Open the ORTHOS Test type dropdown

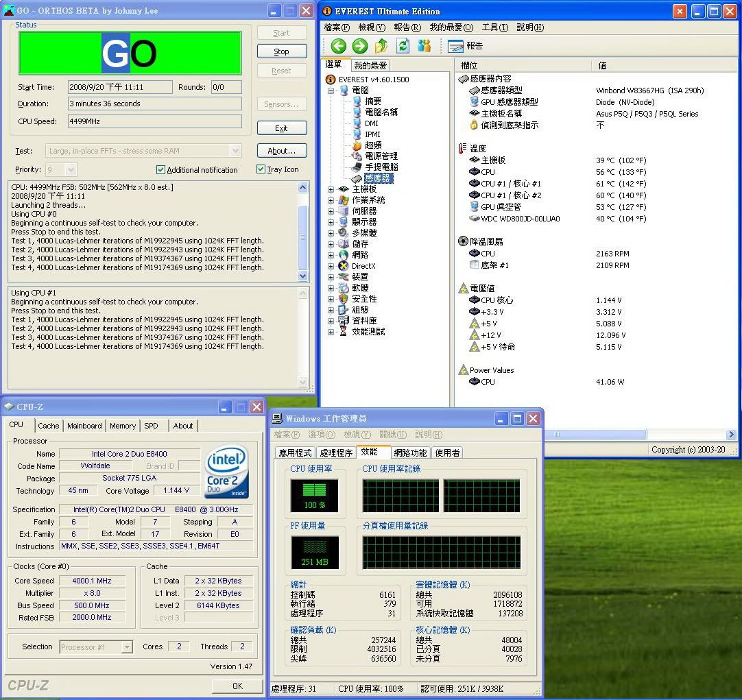pyautogui.click(x=235, y=150)
